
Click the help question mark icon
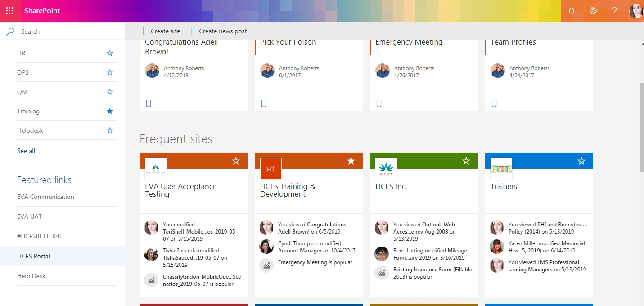pos(614,11)
